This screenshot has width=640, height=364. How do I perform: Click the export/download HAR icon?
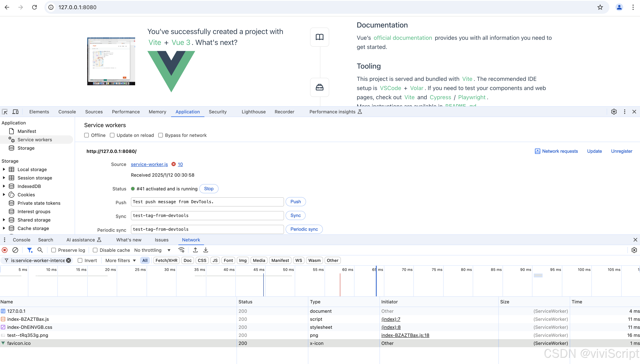coord(206,250)
